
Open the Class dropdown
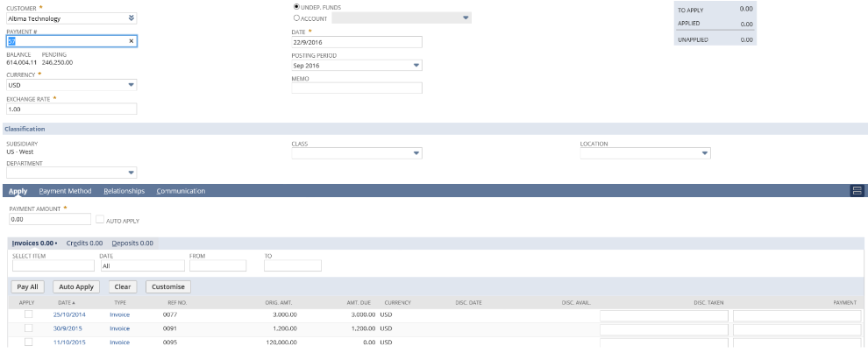pos(416,153)
